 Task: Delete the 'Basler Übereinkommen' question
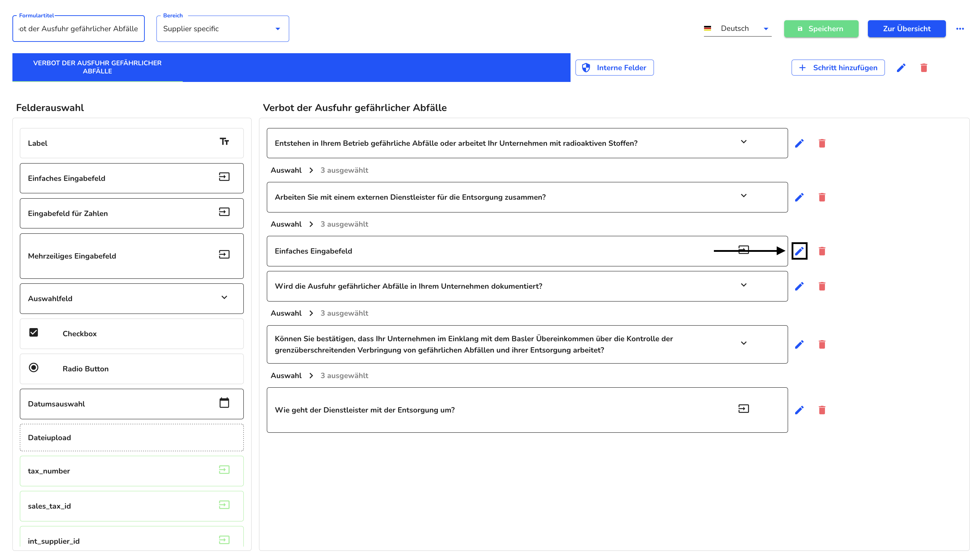(822, 344)
